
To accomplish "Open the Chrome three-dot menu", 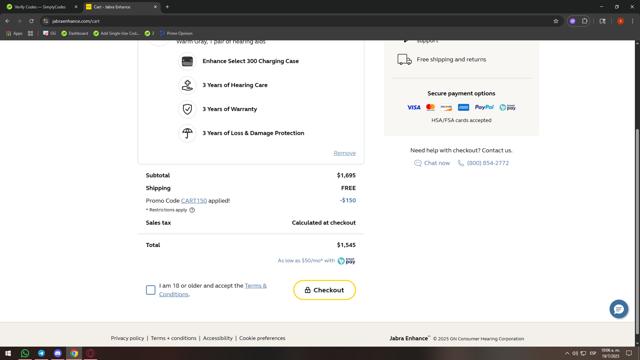I will click(632, 21).
